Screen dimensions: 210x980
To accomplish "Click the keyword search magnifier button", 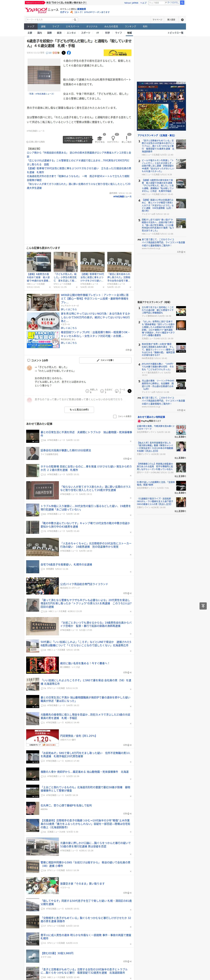I will click(75, 20).
